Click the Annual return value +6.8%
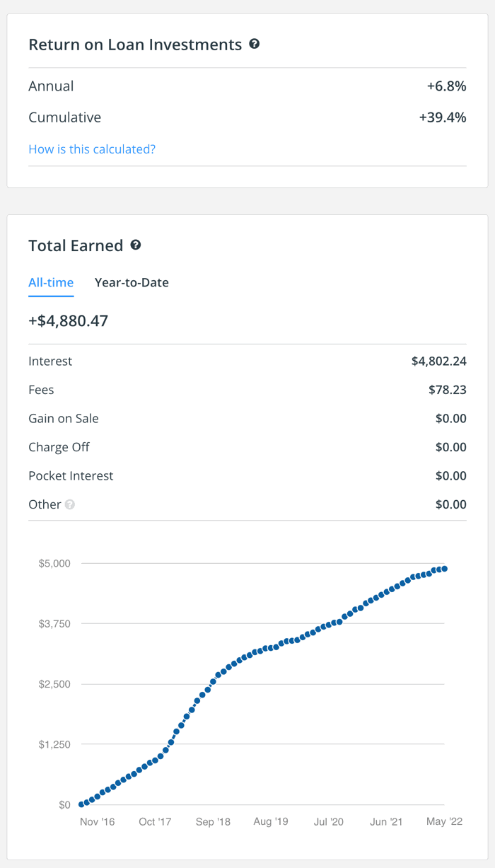Viewport: 495px width, 868px height. 446,86
